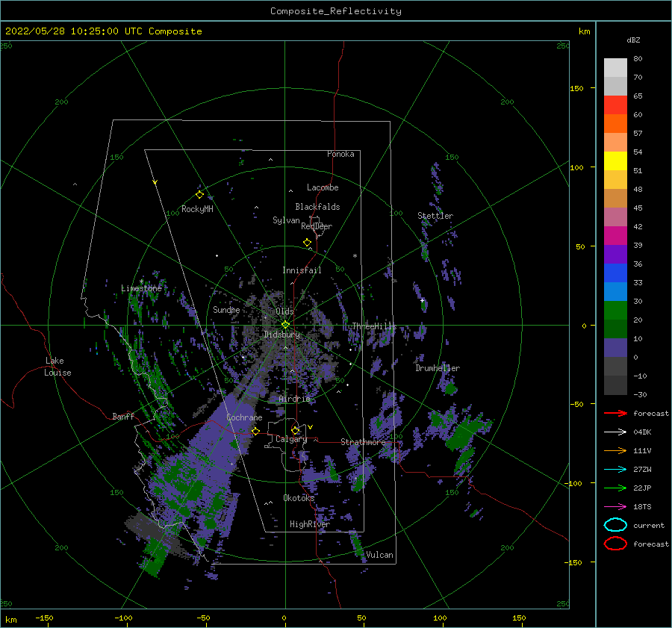Click the cyan 'current' ellipse symbol
Viewport: 672px width, 628px height.
pyautogui.click(x=615, y=525)
